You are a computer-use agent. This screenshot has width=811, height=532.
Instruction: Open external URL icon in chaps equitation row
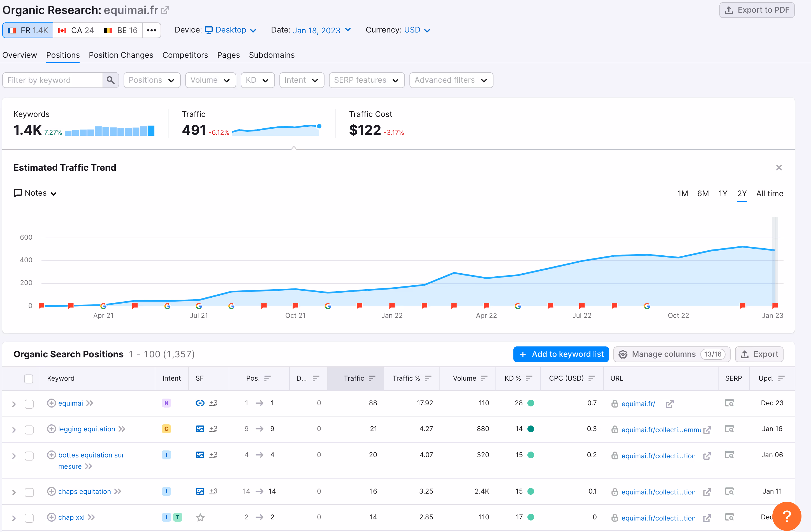707,492
